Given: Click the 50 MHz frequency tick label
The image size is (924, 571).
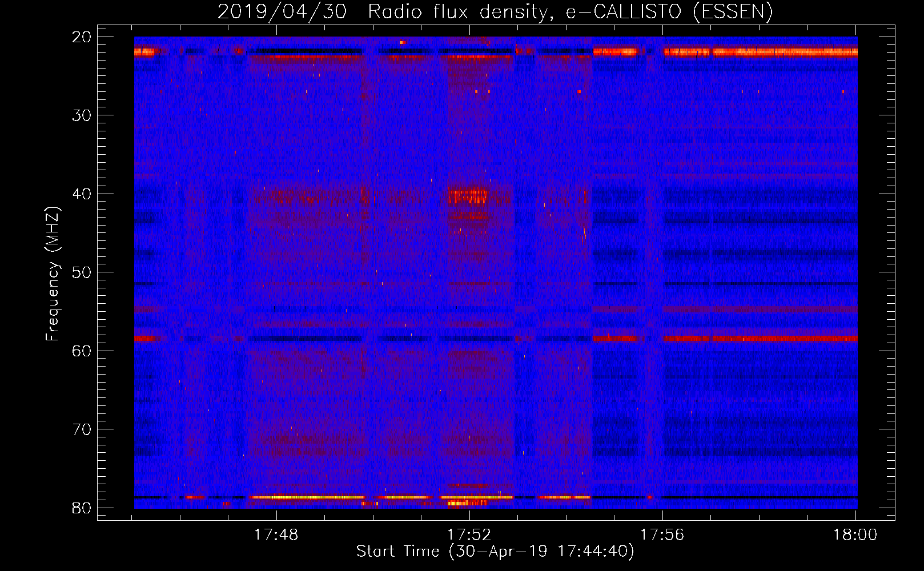Looking at the screenshot, I should click(x=82, y=272).
